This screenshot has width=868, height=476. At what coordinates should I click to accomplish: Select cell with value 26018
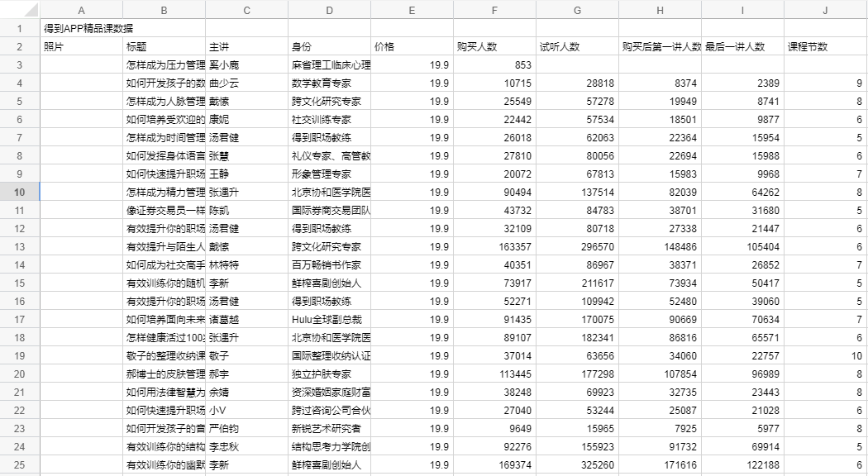click(494, 138)
